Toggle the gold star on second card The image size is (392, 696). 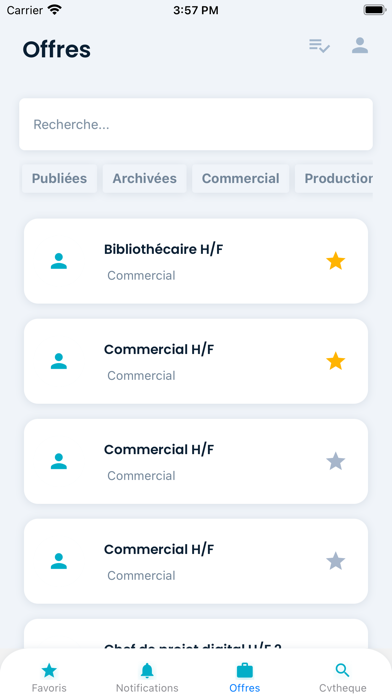[336, 361]
